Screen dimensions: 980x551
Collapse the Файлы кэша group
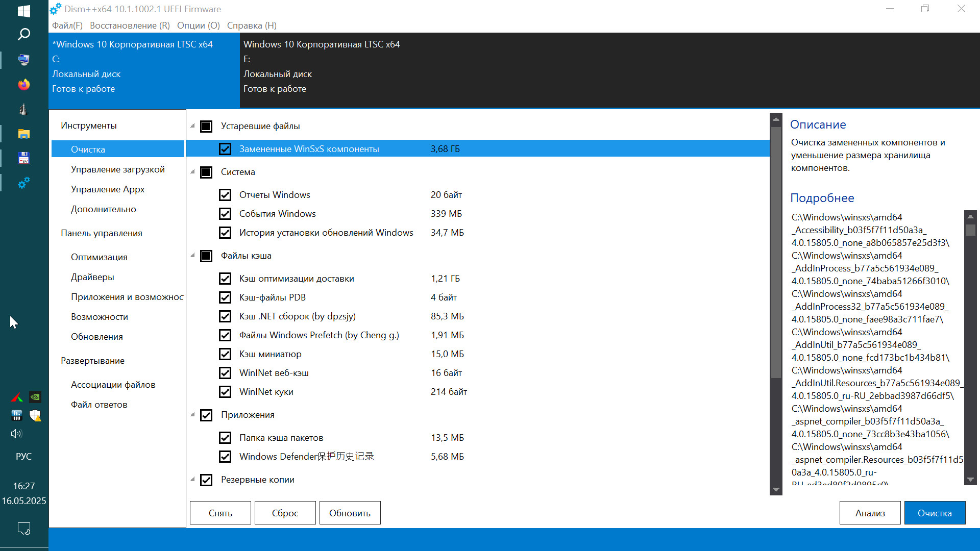192,256
